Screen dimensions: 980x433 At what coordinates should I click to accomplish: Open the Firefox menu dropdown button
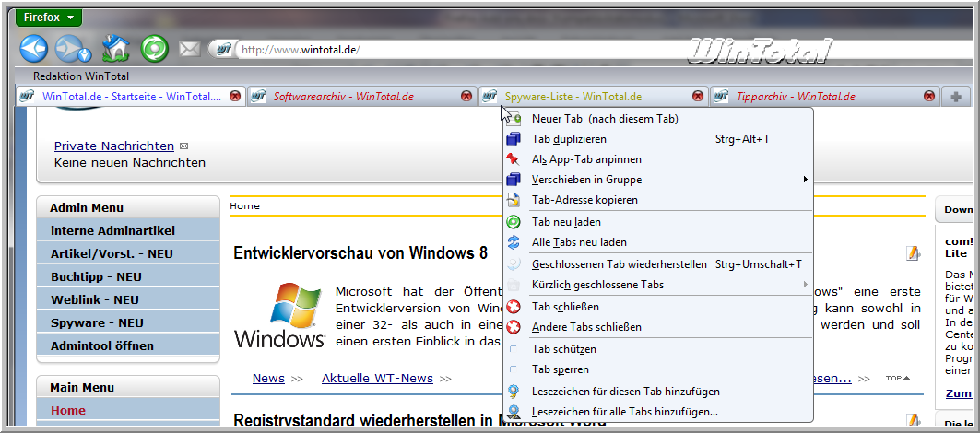(x=49, y=18)
